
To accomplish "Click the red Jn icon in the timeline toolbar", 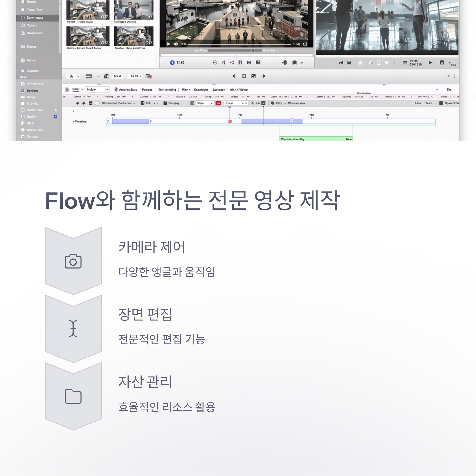I will click(218, 103).
